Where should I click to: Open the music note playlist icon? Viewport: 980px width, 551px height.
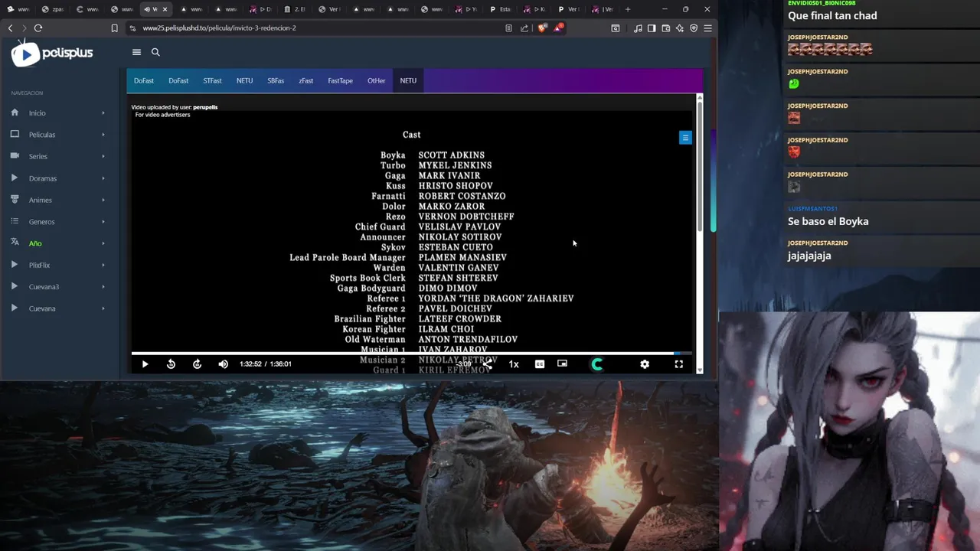pyautogui.click(x=638, y=28)
